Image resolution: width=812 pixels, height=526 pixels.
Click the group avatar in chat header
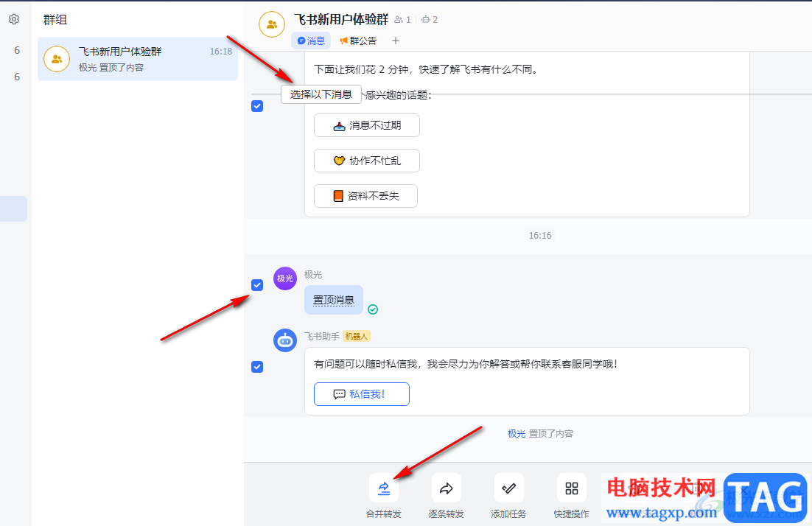[x=272, y=24]
